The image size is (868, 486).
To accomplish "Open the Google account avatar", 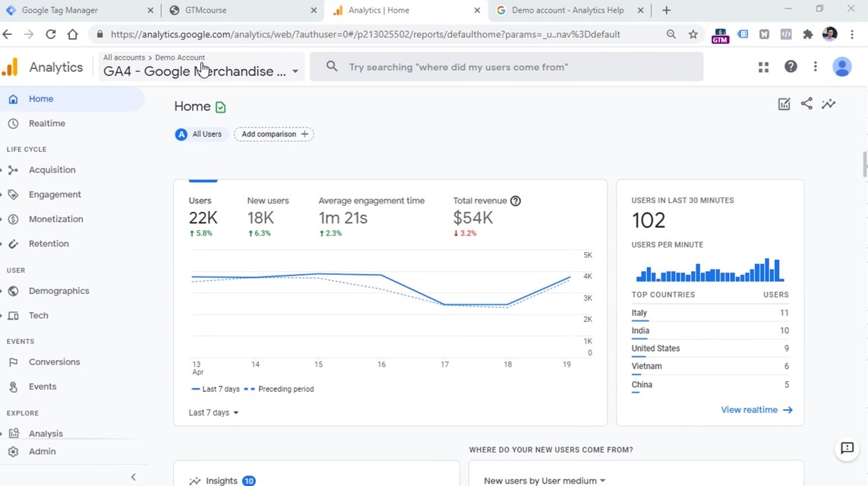I will 842,67.
